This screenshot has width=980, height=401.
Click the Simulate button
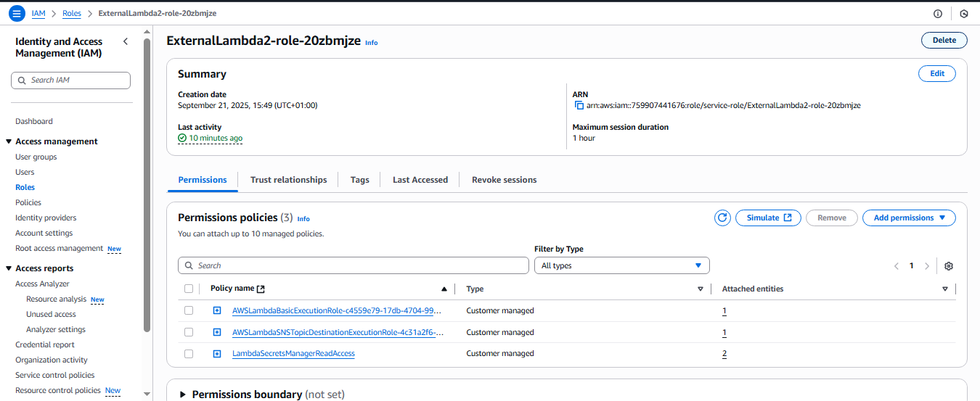coord(769,218)
